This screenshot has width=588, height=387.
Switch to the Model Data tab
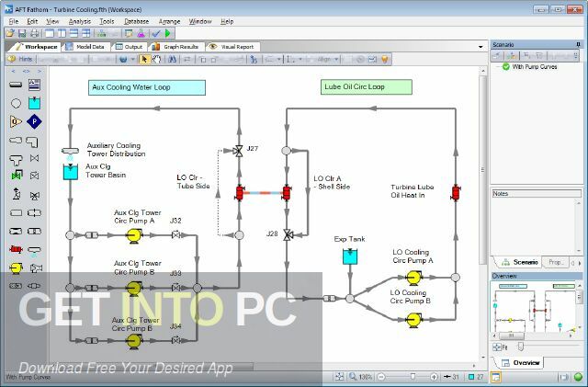(85, 47)
